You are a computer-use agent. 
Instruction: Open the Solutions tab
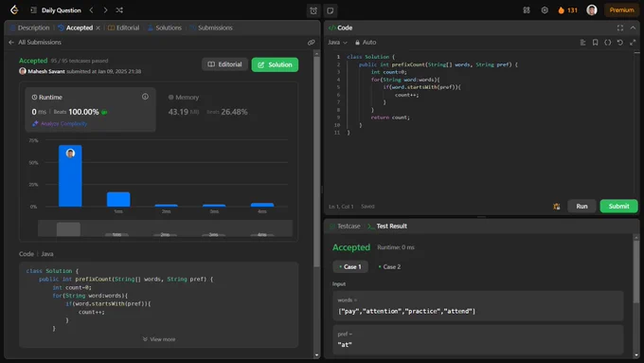[x=164, y=27]
